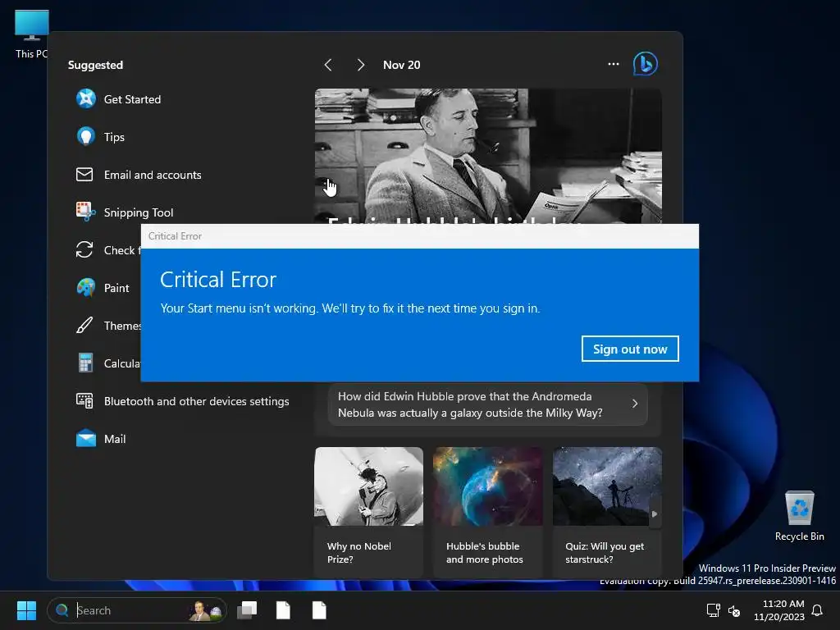
Task: Open the Edwin Hubble Andromeda question card
Action: (x=487, y=404)
